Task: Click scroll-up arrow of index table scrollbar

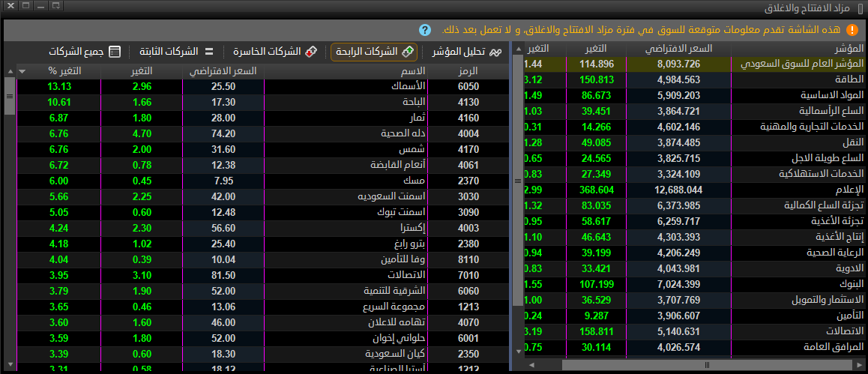Action: click(518, 49)
